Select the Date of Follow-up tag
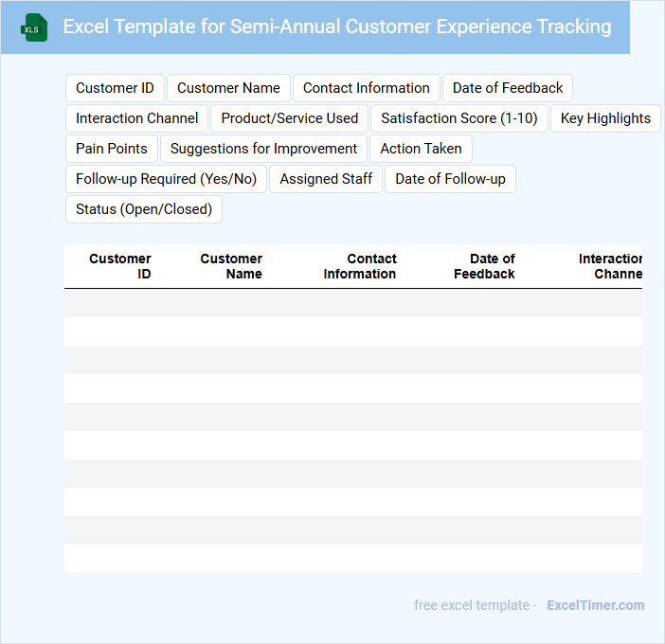This screenshot has height=644, width=665. coord(450,179)
